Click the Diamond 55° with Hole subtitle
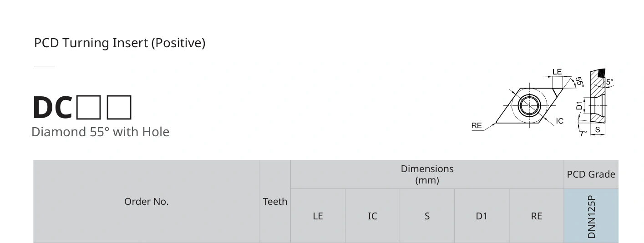This screenshot has width=644, height=243. click(101, 132)
